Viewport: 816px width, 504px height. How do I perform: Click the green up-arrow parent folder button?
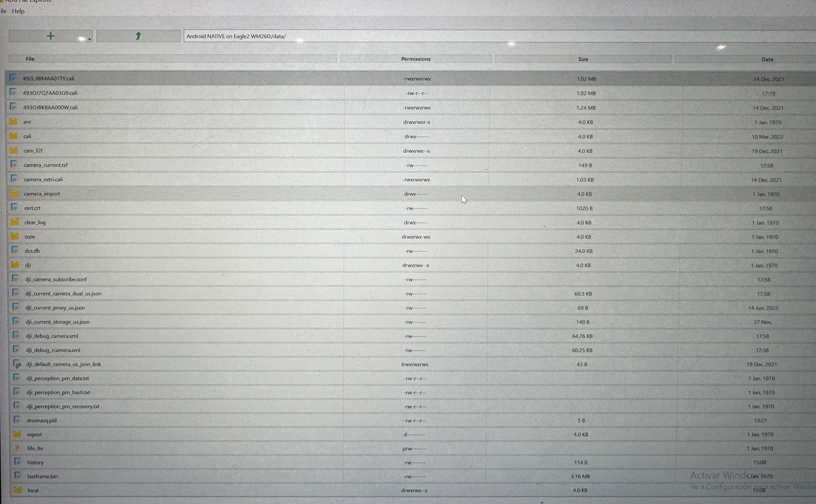pos(138,36)
